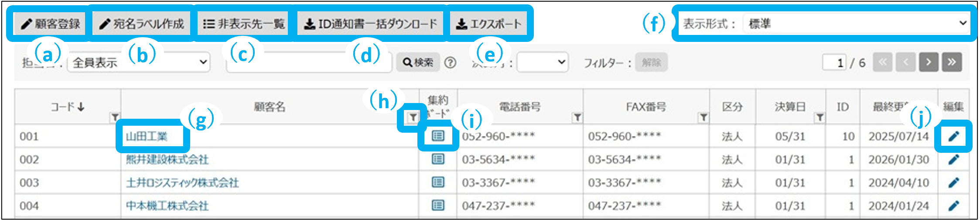This screenshot has height=220, width=980.
Task: Open the 顧客名 column filter icon
Action: tap(412, 117)
